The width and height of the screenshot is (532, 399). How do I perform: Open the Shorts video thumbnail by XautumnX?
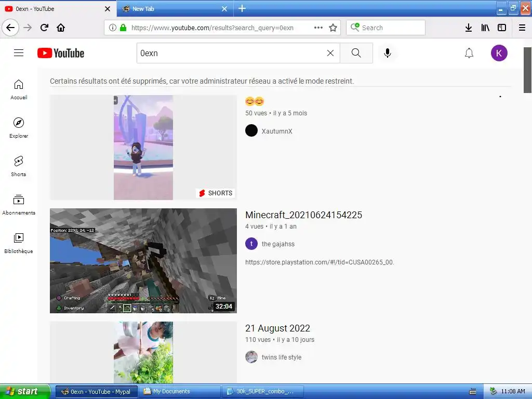143,147
